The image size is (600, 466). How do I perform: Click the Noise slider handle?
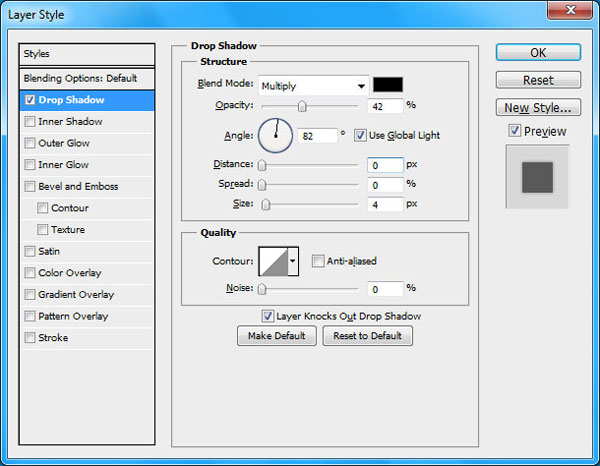click(x=262, y=289)
